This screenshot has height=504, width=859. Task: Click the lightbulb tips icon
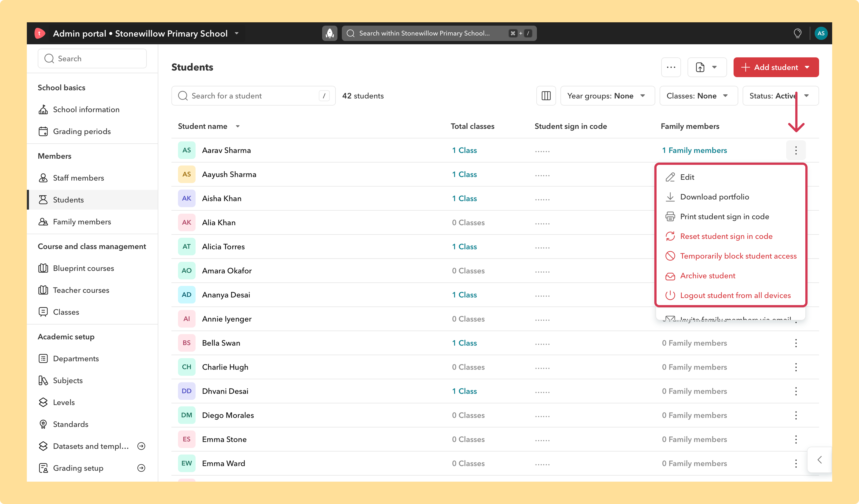click(x=797, y=33)
